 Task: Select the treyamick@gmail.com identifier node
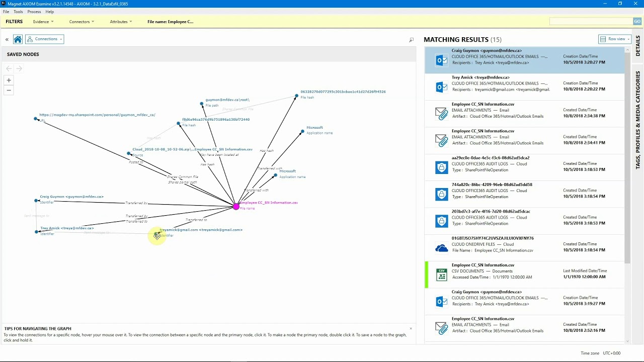(156, 234)
